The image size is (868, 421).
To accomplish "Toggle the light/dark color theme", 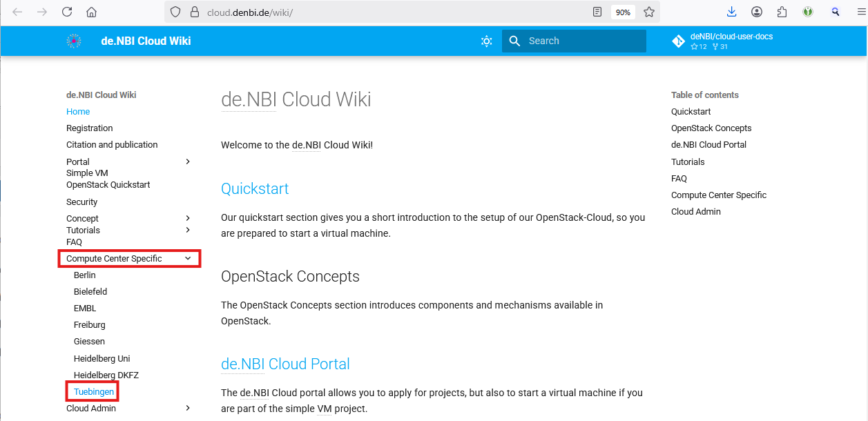I will pos(486,41).
